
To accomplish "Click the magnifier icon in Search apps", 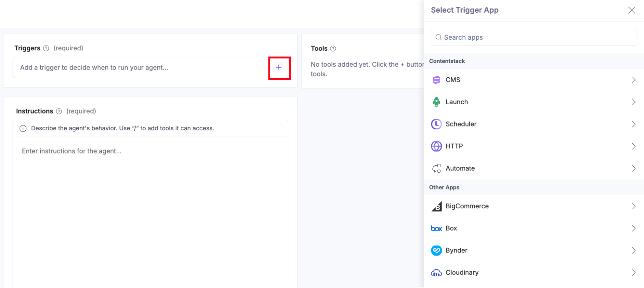I will click(439, 37).
